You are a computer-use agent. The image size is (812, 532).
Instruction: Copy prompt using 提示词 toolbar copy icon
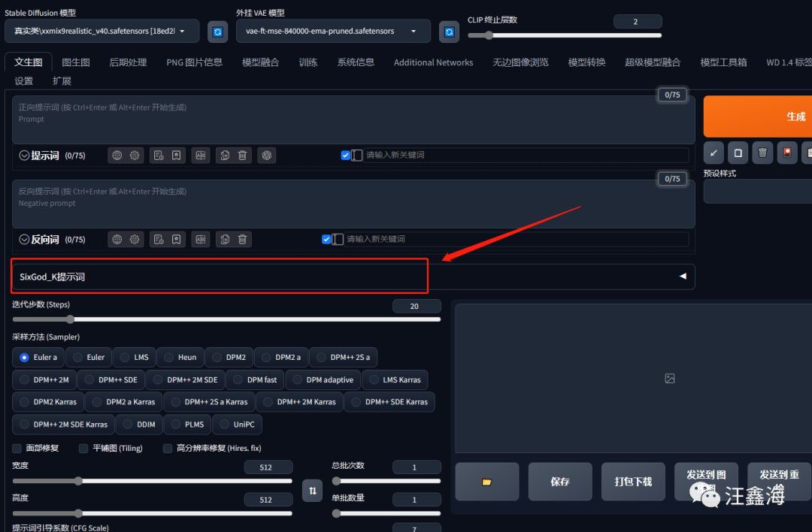(x=225, y=156)
